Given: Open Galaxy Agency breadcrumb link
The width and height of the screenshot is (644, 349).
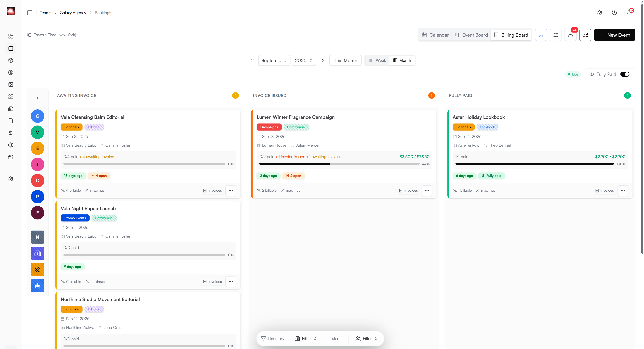Looking at the screenshot, I should point(73,13).
